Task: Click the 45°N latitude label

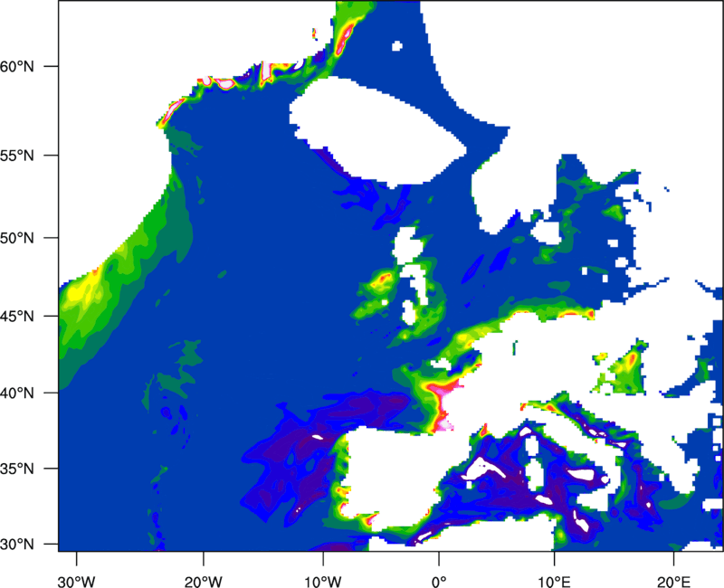Action: pyautogui.click(x=17, y=316)
